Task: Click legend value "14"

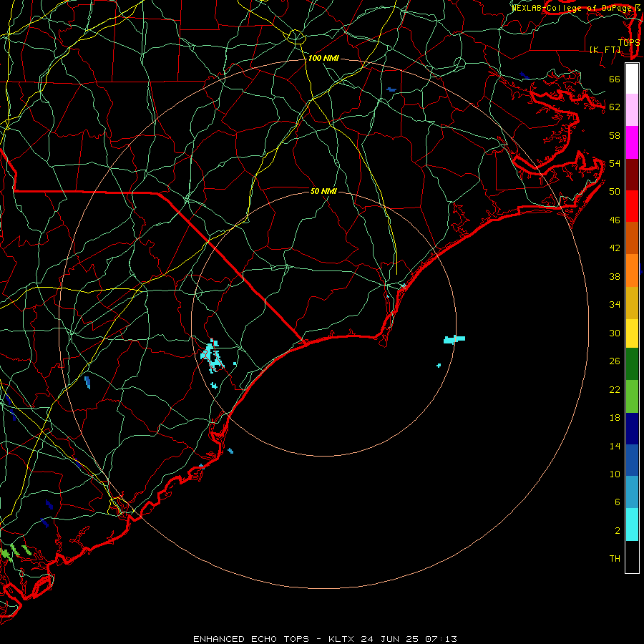Action: click(615, 446)
